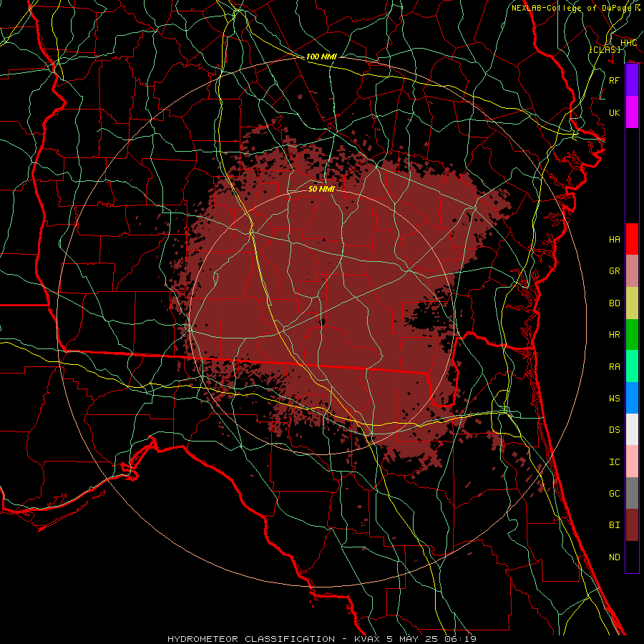Click the ND legend label

(615, 557)
